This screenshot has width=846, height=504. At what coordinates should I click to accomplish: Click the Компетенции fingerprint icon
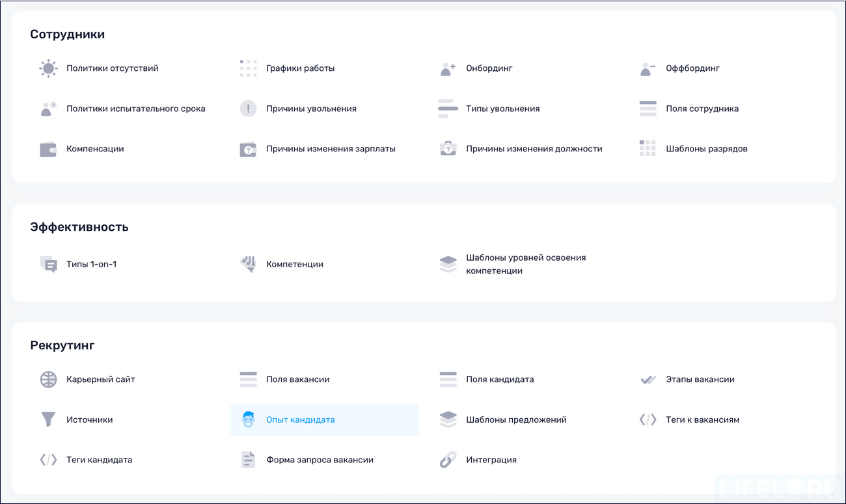pyautogui.click(x=248, y=264)
